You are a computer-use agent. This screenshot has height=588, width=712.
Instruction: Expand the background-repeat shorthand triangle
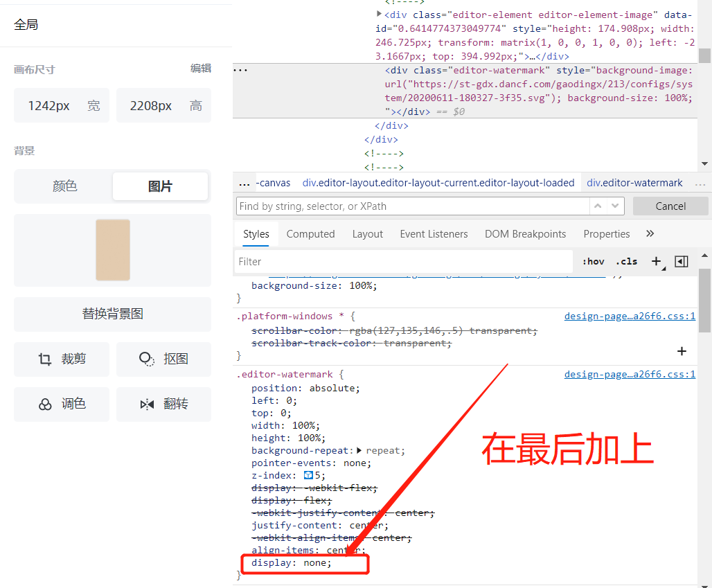pyautogui.click(x=359, y=450)
